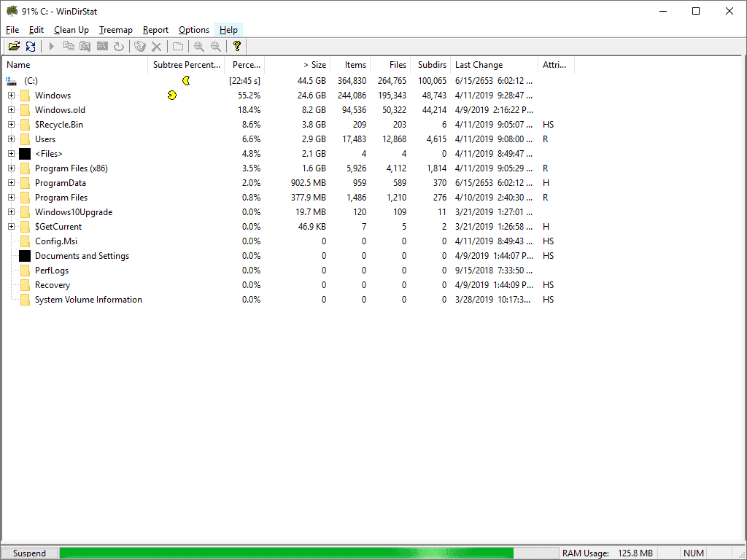
Task: Expand the ProgramData node
Action: 11,183
